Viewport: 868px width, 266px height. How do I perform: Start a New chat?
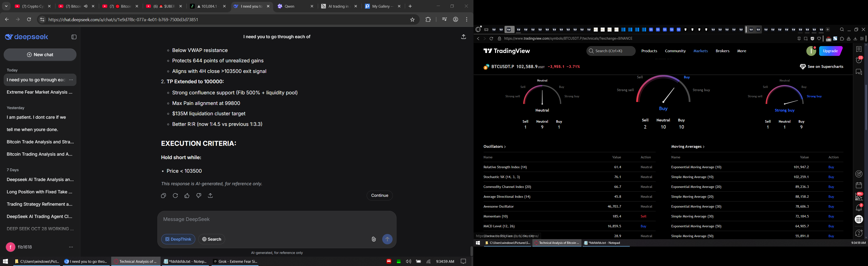pos(40,54)
